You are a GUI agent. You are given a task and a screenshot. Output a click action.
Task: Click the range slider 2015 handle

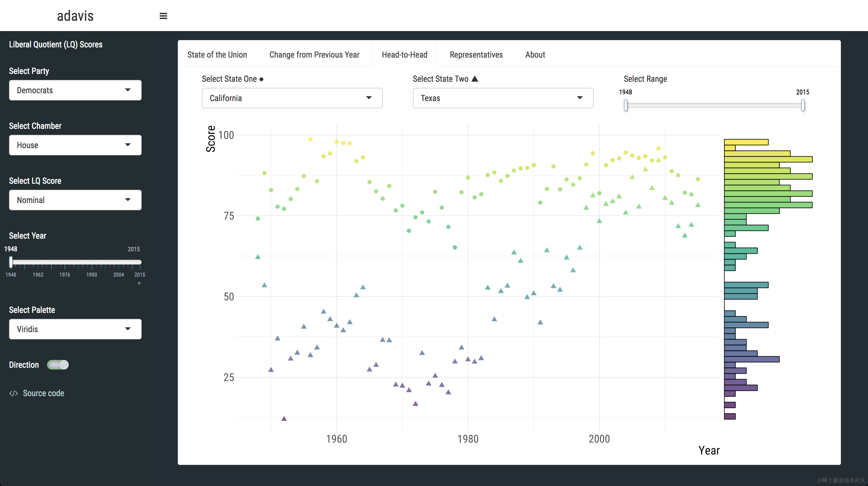[803, 105]
